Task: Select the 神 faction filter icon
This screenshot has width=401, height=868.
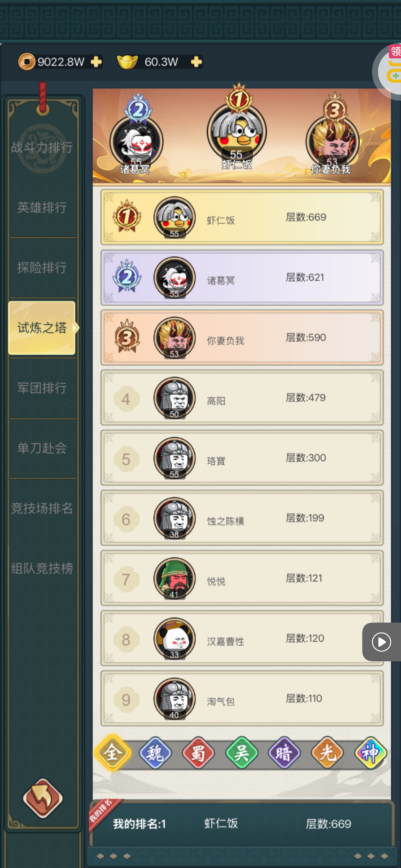Action: (x=370, y=753)
